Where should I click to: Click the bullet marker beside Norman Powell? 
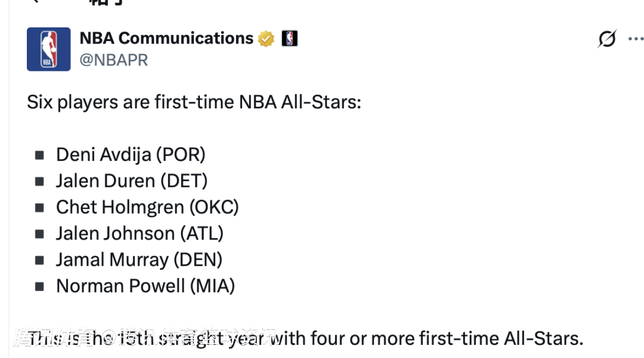point(39,287)
